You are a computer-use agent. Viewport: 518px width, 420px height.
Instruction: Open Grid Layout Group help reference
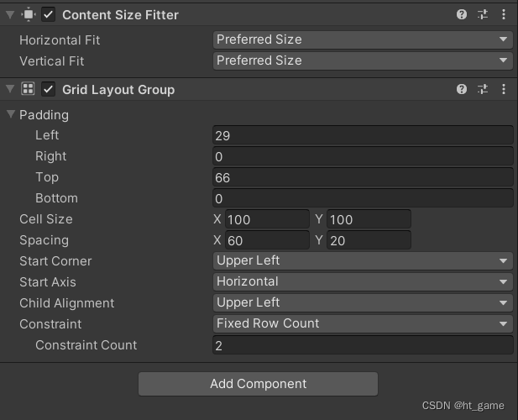[462, 89]
